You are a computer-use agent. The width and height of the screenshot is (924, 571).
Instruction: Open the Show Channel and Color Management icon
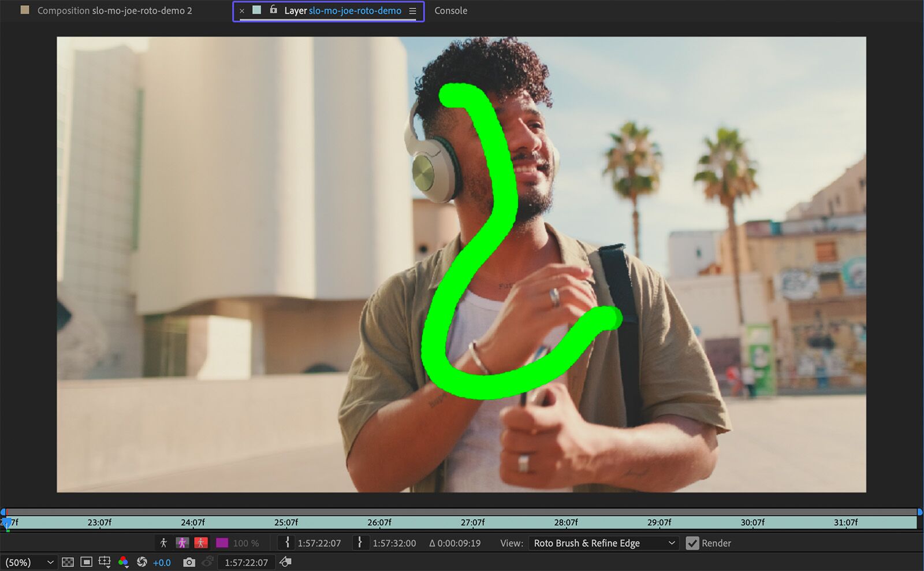(x=123, y=562)
